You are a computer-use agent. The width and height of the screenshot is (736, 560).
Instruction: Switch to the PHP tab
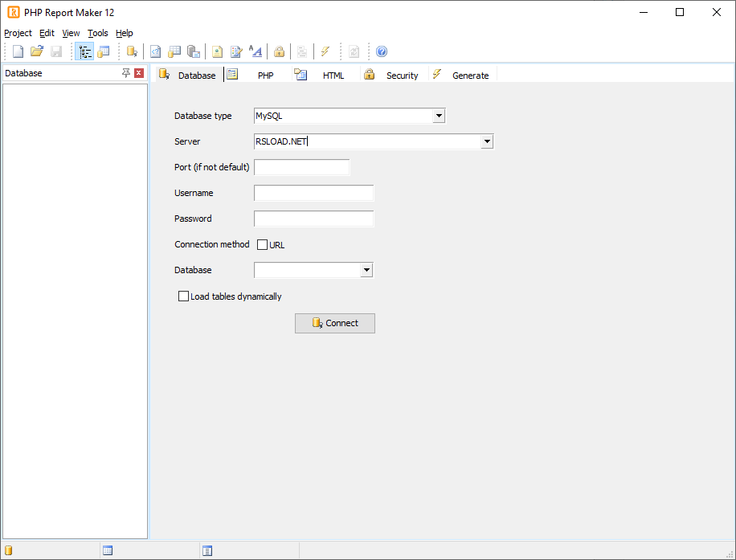(x=265, y=74)
